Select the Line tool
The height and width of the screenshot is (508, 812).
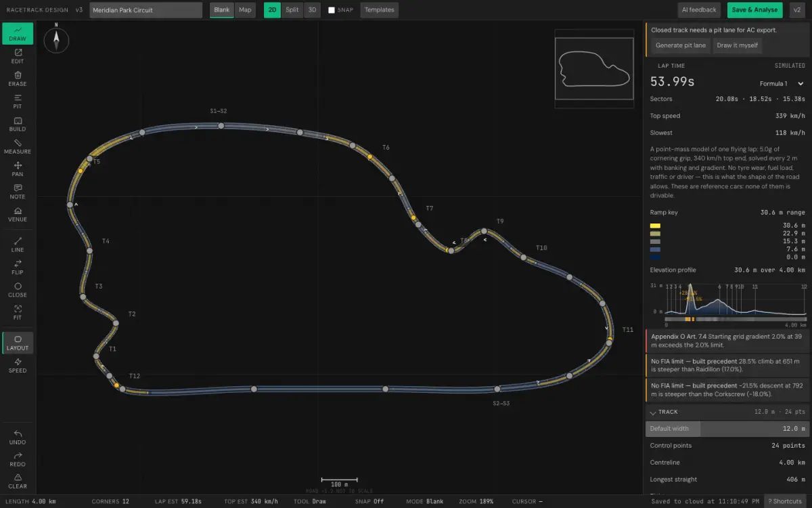tap(18, 245)
